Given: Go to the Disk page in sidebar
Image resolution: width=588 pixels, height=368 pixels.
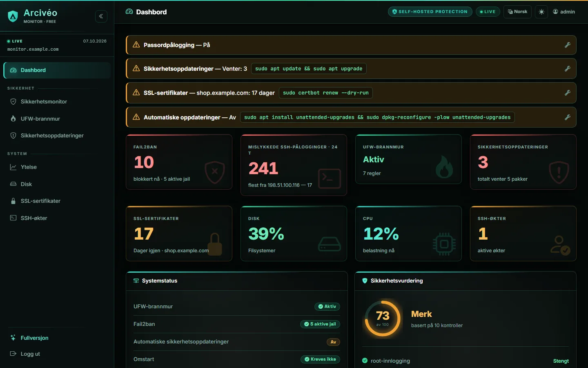Looking at the screenshot, I should 57,184.
